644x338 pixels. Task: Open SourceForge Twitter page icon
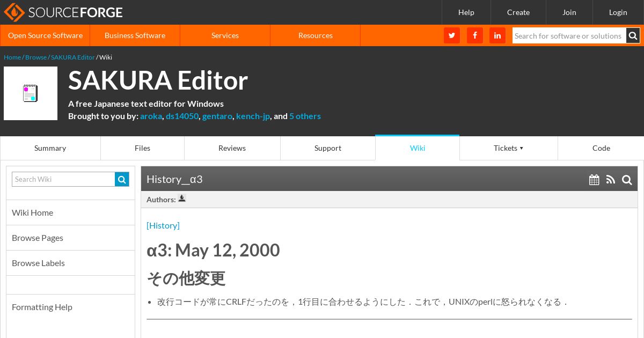click(452, 35)
